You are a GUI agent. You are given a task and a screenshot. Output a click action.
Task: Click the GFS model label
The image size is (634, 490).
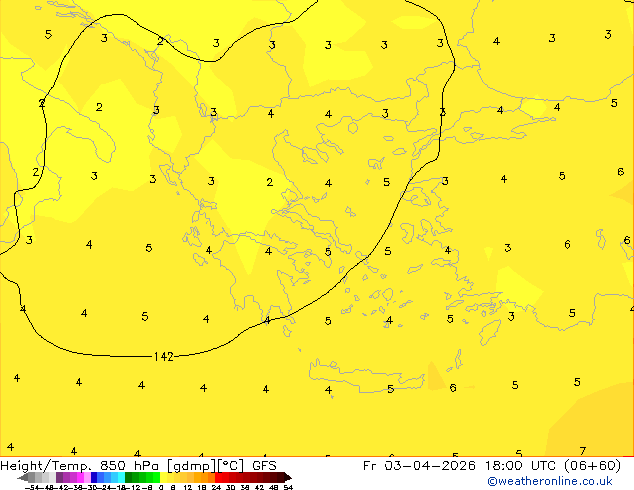[x=264, y=466]
